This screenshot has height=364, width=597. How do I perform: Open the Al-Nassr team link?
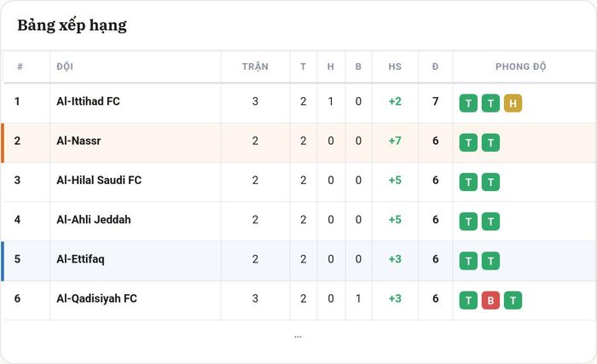pos(78,141)
